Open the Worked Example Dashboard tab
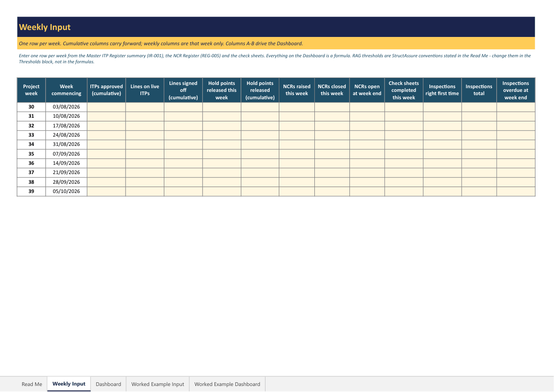The height and width of the screenshot is (392, 554). tap(227, 384)
